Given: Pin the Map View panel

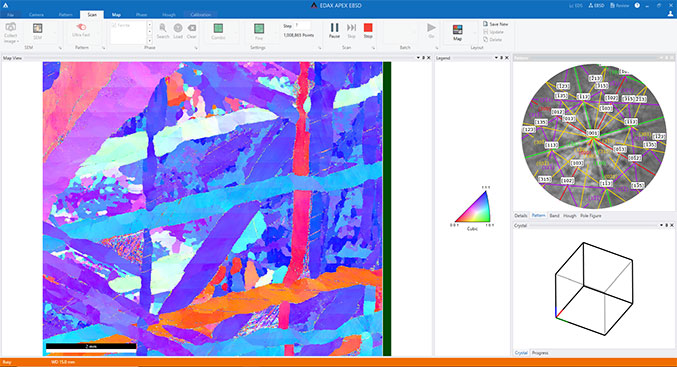Looking at the screenshot, I should coord(423,58).
